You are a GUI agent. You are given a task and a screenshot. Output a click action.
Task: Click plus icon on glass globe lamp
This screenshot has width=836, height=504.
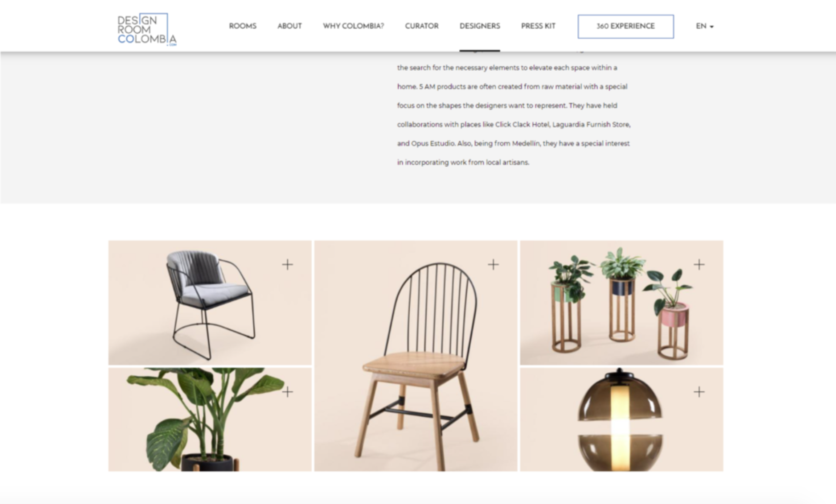click(x=699, y=392)
